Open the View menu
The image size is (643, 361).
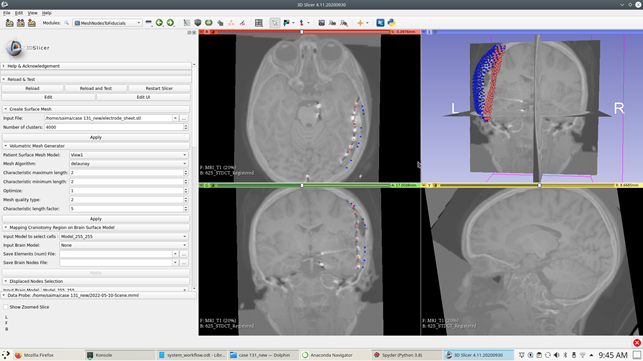point(32,13)
